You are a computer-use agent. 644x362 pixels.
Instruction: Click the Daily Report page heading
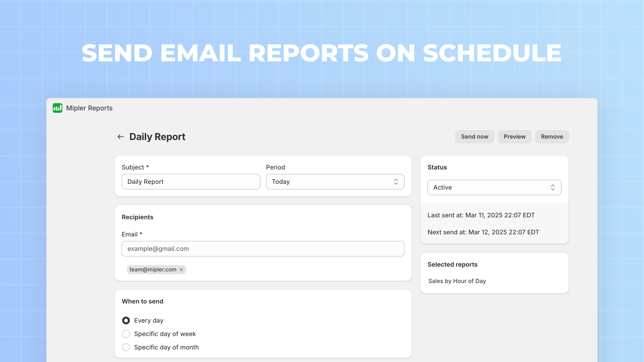point(157,137)
